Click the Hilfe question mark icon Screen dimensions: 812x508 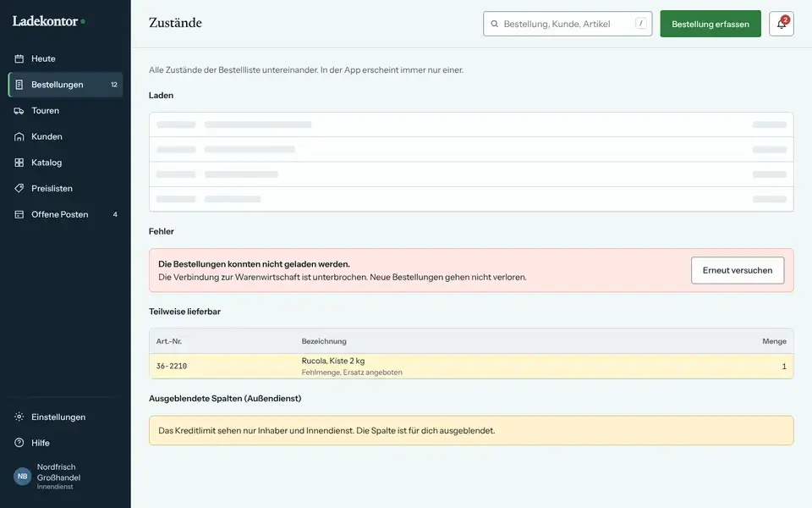[x=19, y=443]
